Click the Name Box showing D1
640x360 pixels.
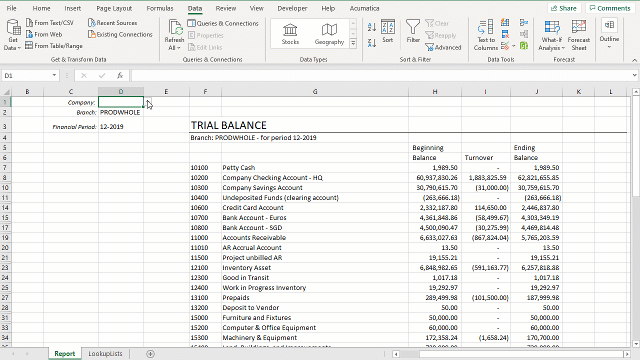point(26,76)
